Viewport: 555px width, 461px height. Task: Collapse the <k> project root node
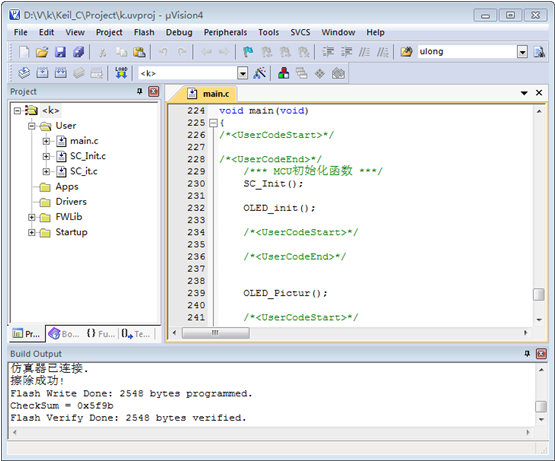17,111
